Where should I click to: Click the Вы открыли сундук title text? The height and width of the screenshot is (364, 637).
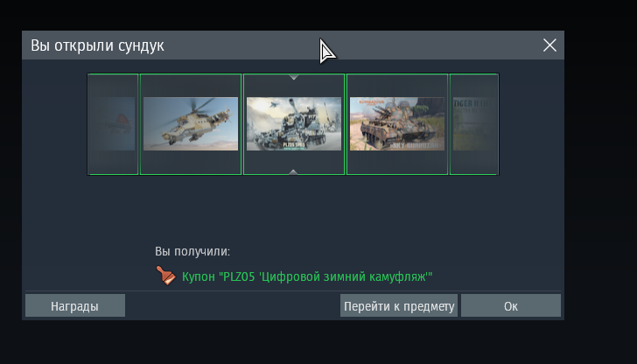pos(97,45)
